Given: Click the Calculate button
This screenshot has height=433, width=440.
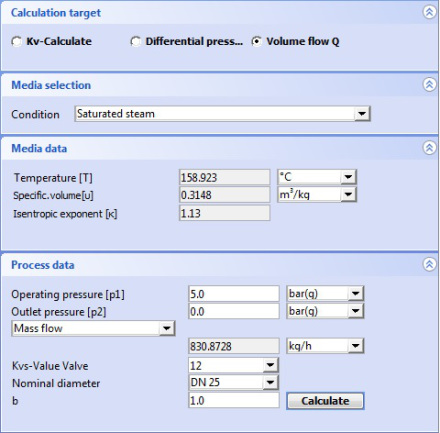Looking at the screenshot, I should pyautogui.click(x=325, y=401).
